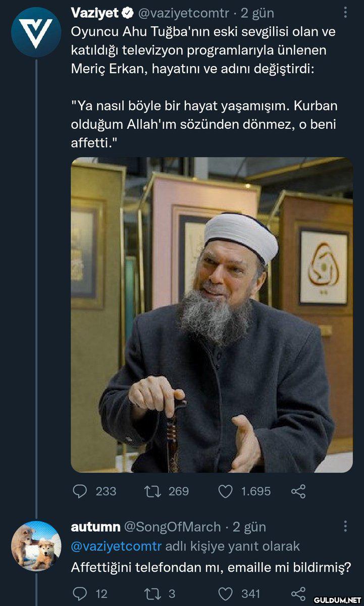Open the autumn user avatar
Screen dimensions: 364x606
(36, 546)
